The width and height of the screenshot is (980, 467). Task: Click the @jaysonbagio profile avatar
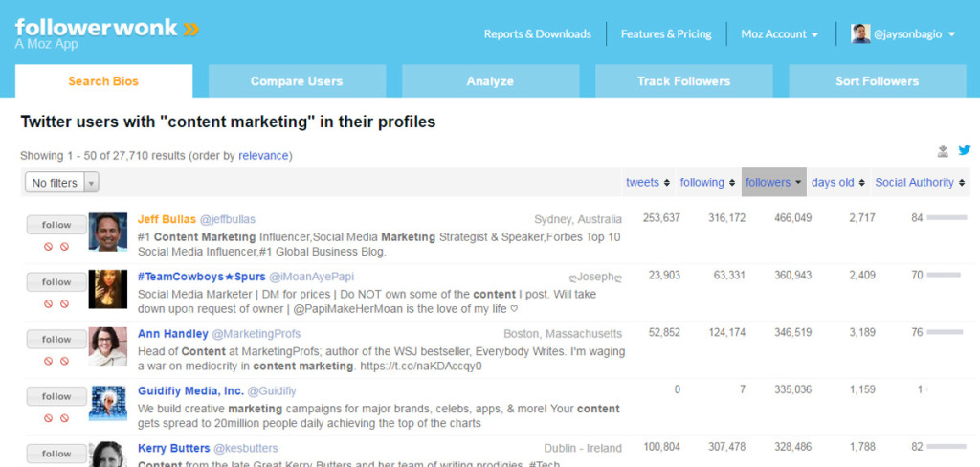point(860,33)
